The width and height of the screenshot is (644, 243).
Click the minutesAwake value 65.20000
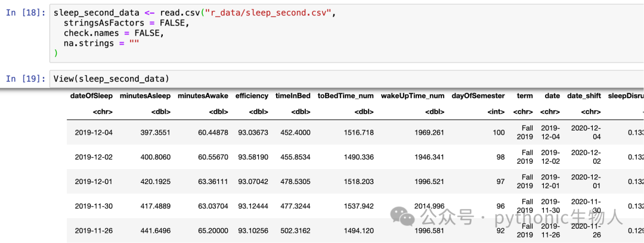(x=213, y=230)
